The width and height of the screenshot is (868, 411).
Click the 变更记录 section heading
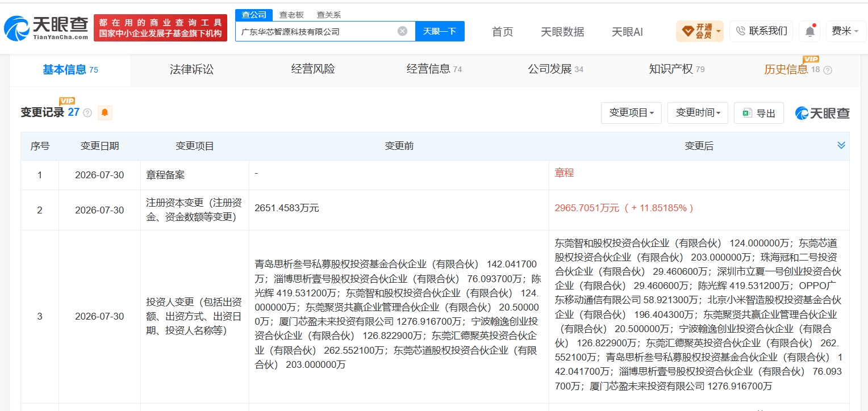click(x=42, y=112)
